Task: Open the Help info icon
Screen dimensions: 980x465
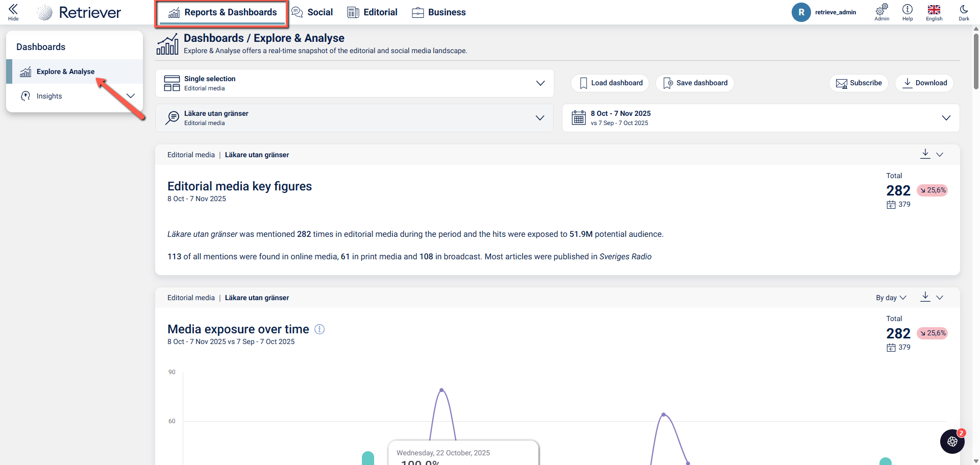Action: point(907,11)
